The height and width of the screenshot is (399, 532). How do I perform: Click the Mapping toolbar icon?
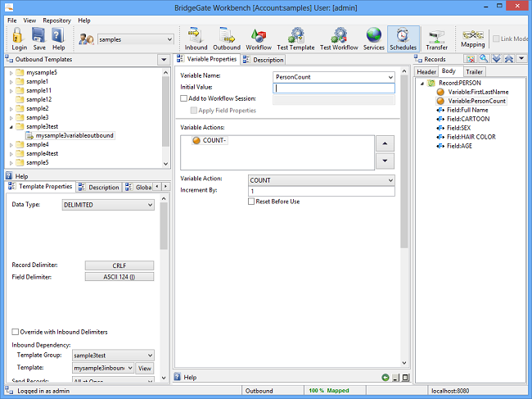click(x=472, y=34)
